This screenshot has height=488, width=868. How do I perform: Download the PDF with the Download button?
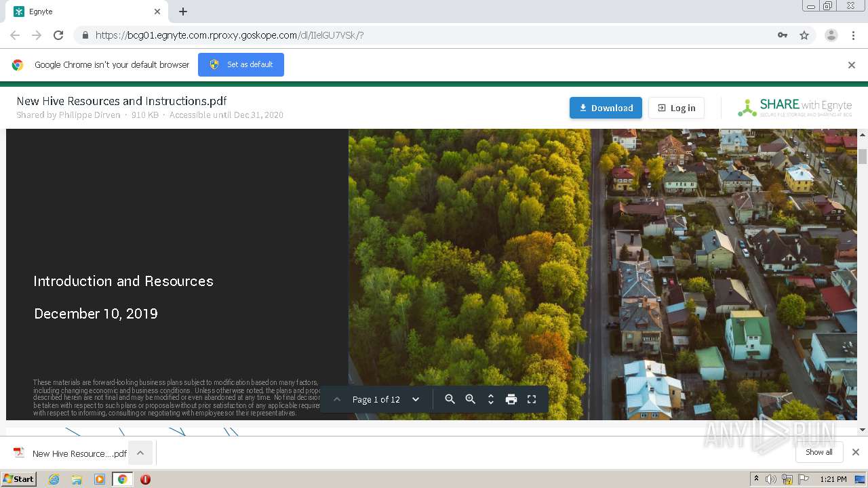tap(606, 108)
